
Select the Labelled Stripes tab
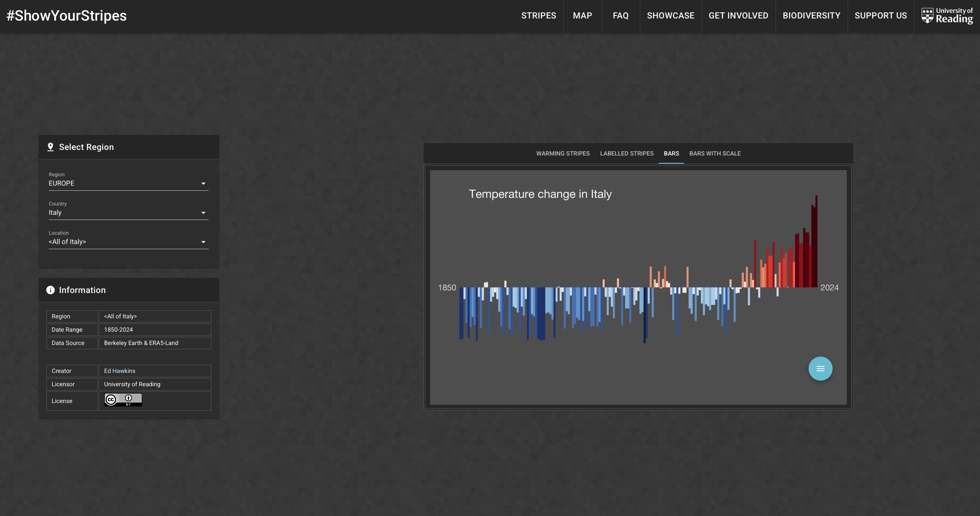pyautogui.click(x=626, y=153)
